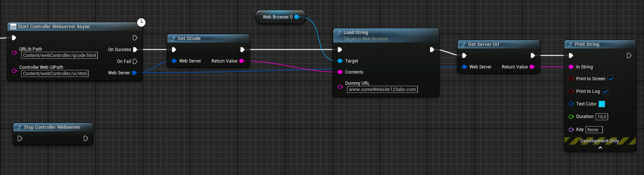This screenshot has width=644, height=175.
Task: Edit the Controller Web UIPath field
Action: pyautogui.click(x=55, y=74)
